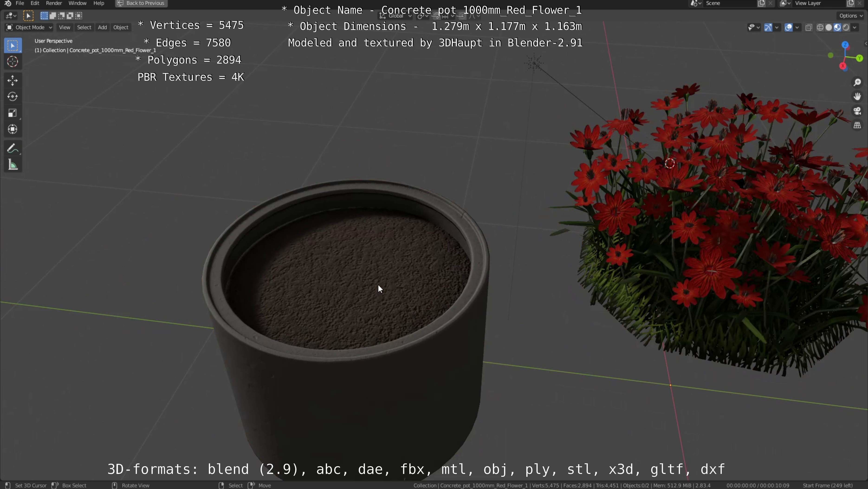Open the scene browse dropdown

[696, 3]
